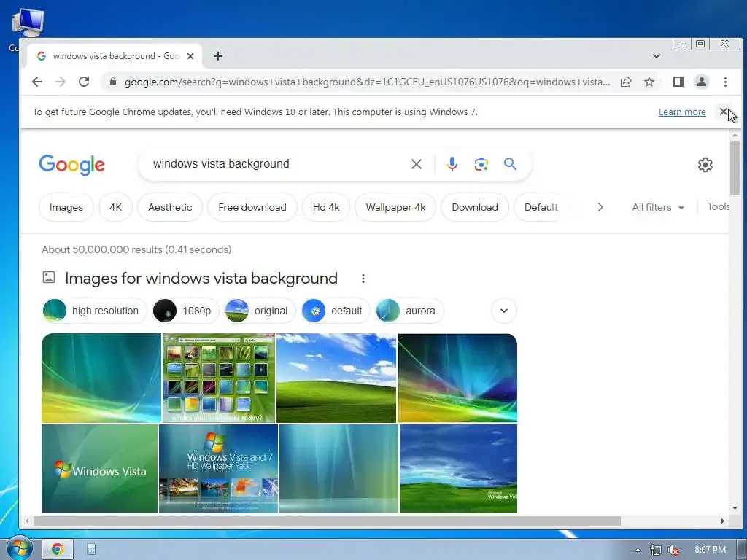Go back using the browser back arrow

click(x=37, y=82)
